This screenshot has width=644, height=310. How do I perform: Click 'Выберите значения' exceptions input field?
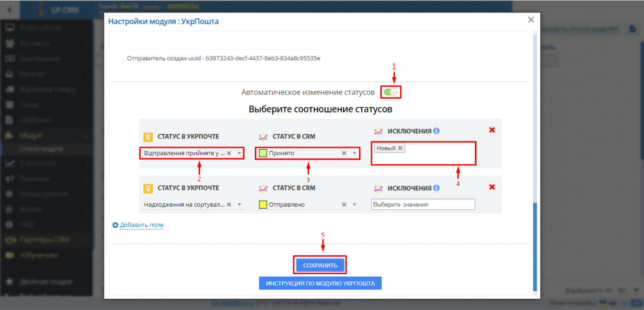click(x=423, y=204)
